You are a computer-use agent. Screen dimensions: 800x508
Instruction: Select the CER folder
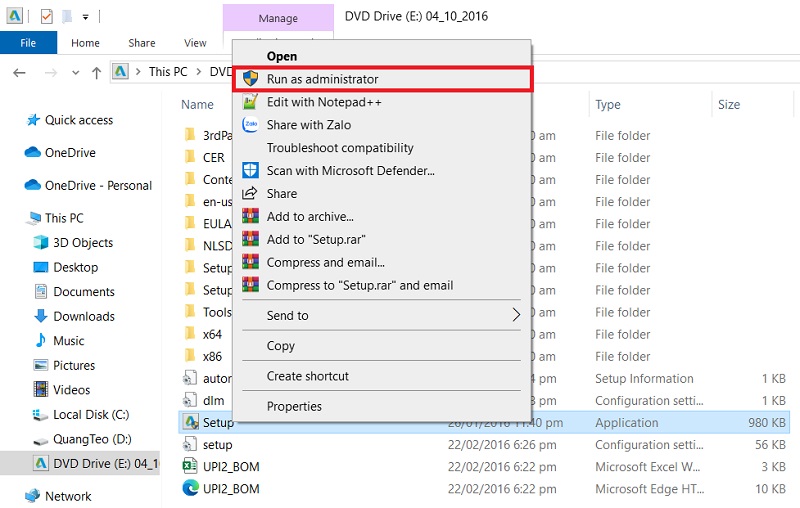coord(213,158)
